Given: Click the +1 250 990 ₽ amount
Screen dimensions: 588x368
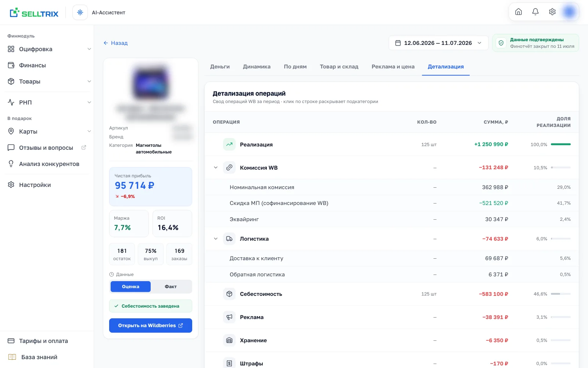Looking at the screenshot, I should (491, 144).
